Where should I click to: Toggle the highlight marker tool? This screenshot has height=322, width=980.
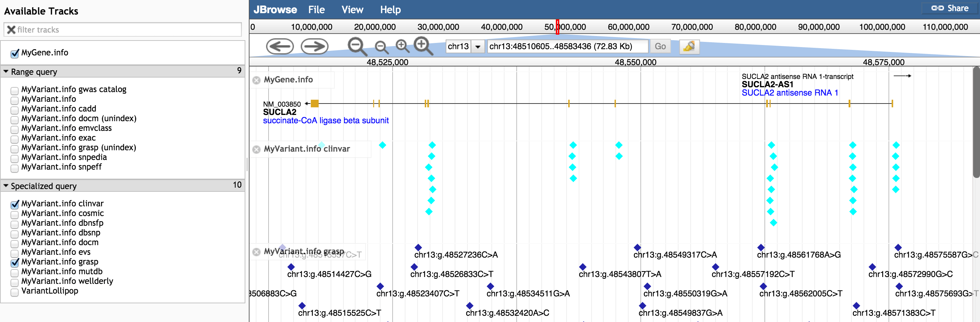[x=689, y=46]
